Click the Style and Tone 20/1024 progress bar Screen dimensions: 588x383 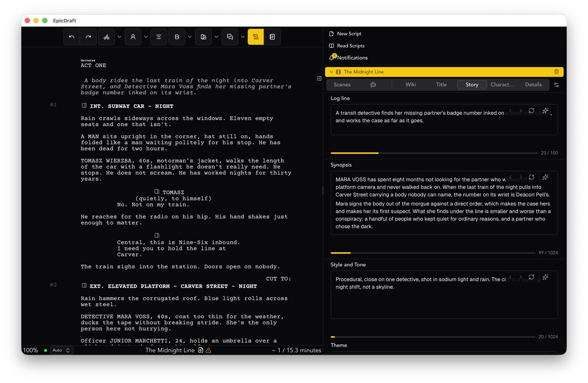click(433, 337)
